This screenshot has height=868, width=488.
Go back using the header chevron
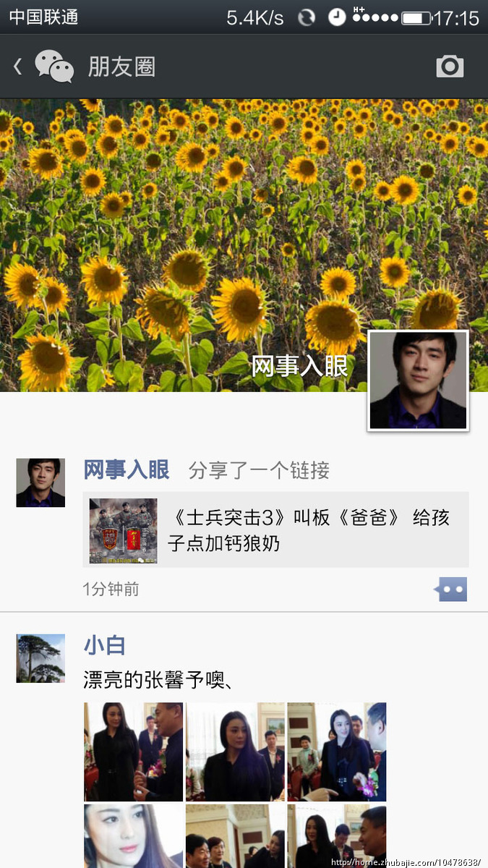tap(18, 67)
